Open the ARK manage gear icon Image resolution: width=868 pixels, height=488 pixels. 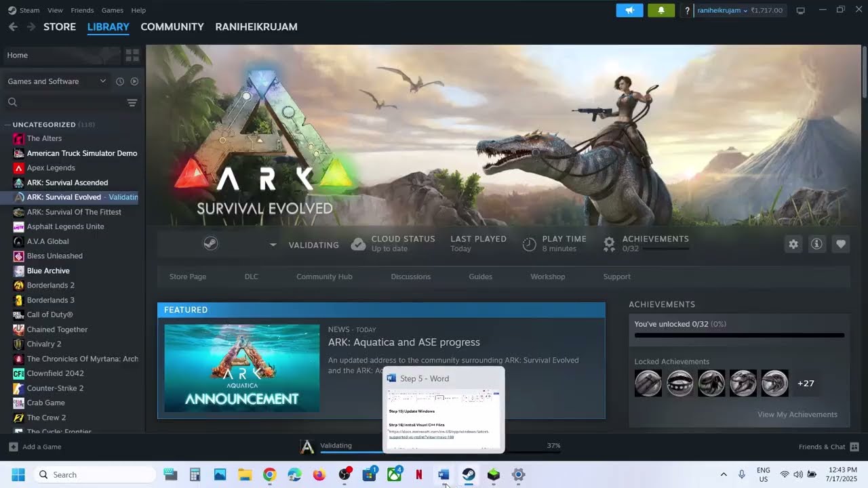coord(793,244)
